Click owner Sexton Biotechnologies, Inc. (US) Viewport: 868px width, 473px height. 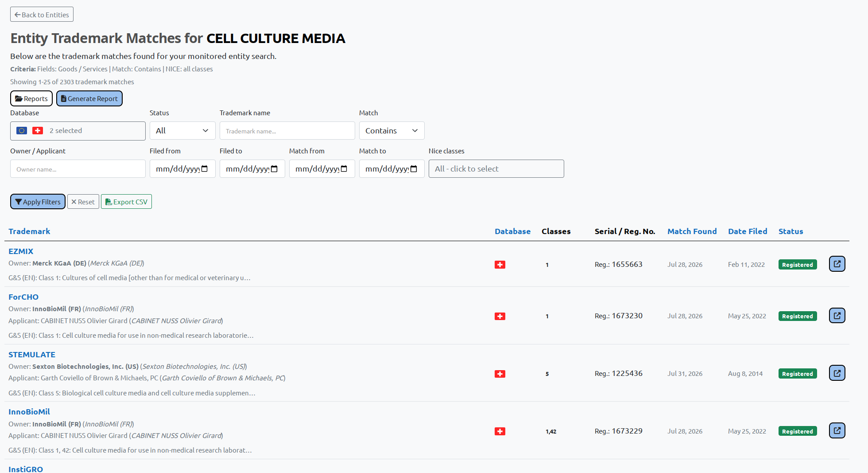(x=85, y=366)
